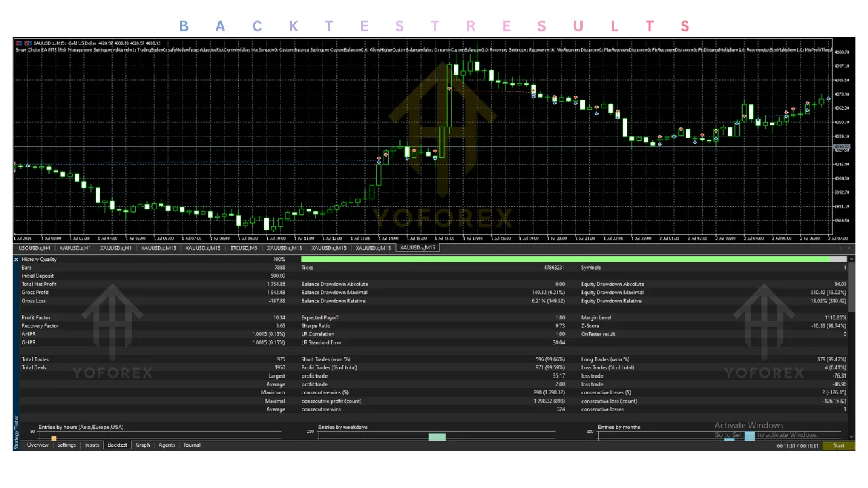Click the "Recovery Factor" label
Screen dimensions: 868x488
[x=40, y=326]
